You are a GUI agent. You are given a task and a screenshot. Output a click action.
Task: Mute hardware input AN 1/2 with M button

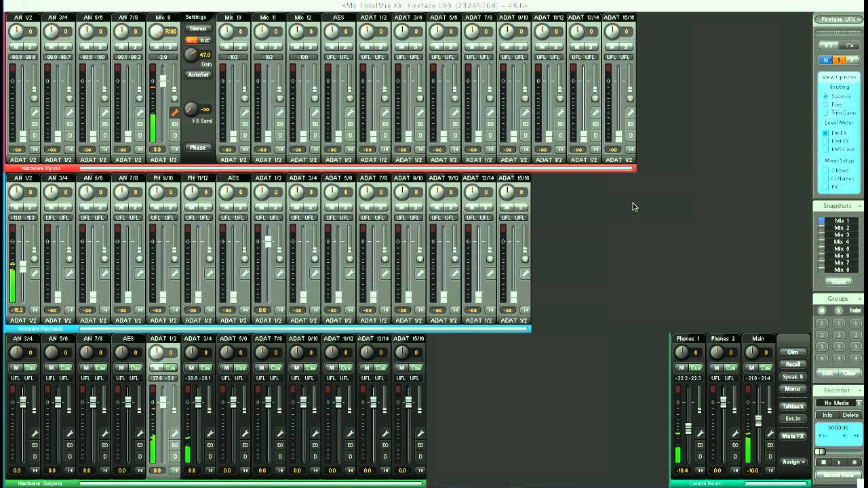pos(16,46)
